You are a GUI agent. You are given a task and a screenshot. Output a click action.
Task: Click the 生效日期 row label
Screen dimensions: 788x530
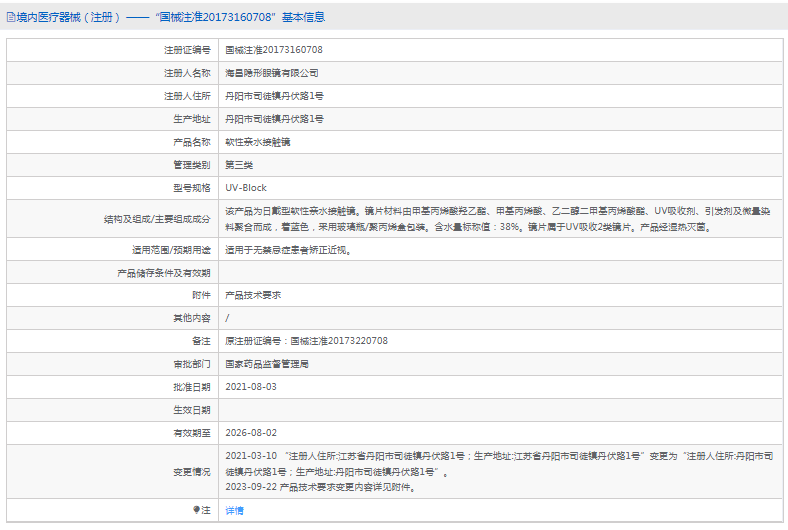(192, 410)
